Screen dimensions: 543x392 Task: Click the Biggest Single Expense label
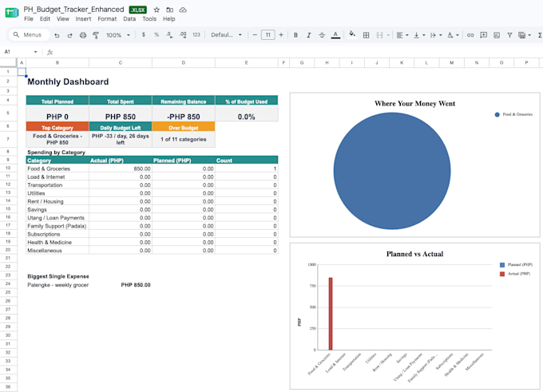click(58, 276)
